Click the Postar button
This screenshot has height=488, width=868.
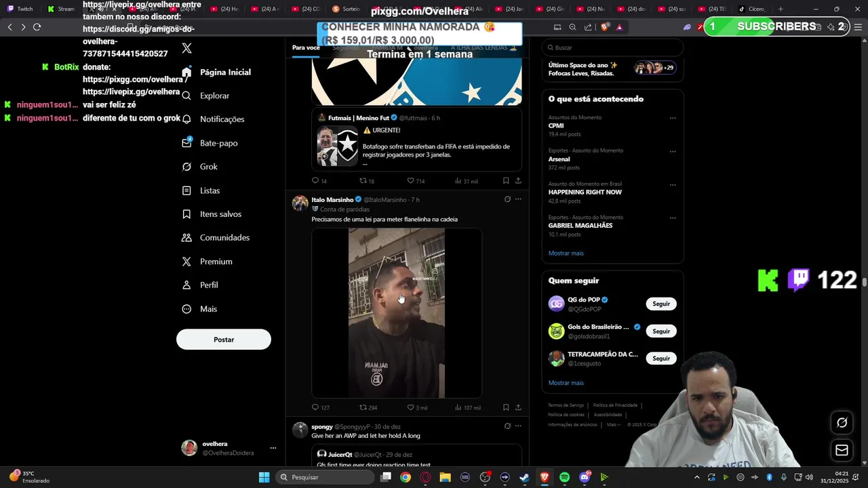(224, 340)
